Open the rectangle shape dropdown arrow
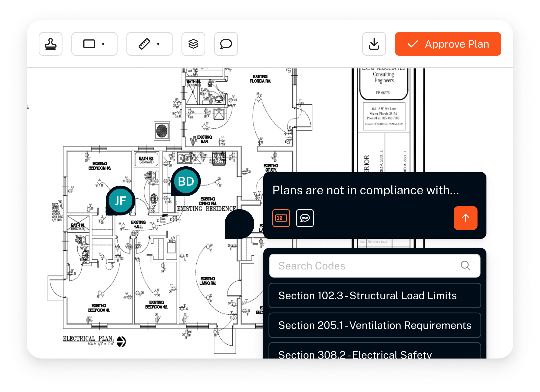Viewport: 540px width, 392px height. [x=103, y=44]
